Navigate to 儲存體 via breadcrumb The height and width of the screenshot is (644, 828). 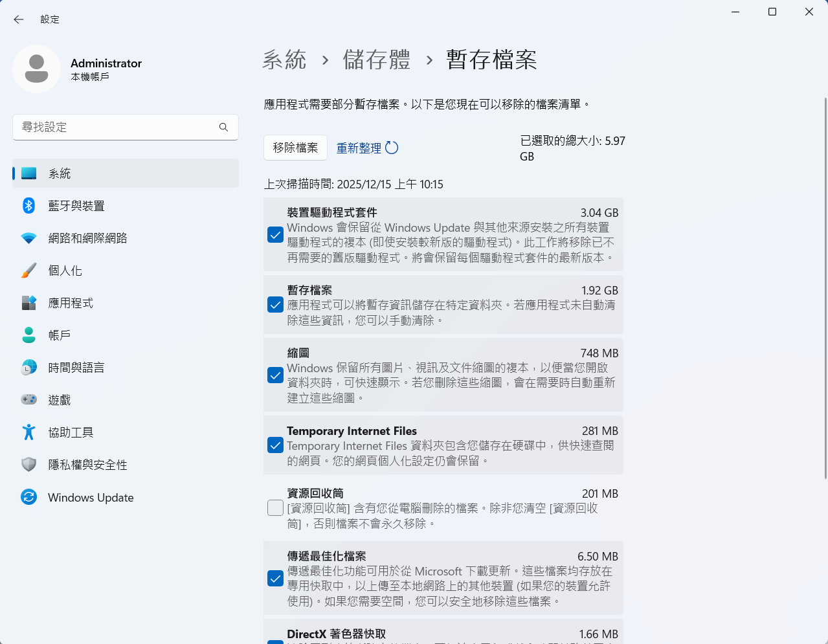pos(377,60)
